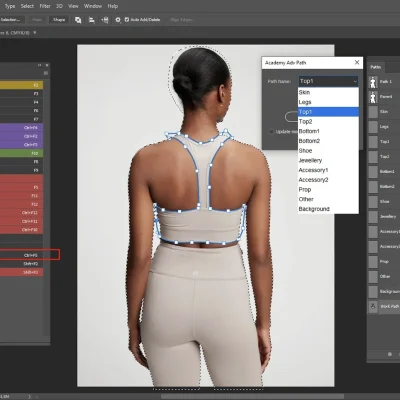Select the Accessory1 path in Paths panel

point(384,231)
